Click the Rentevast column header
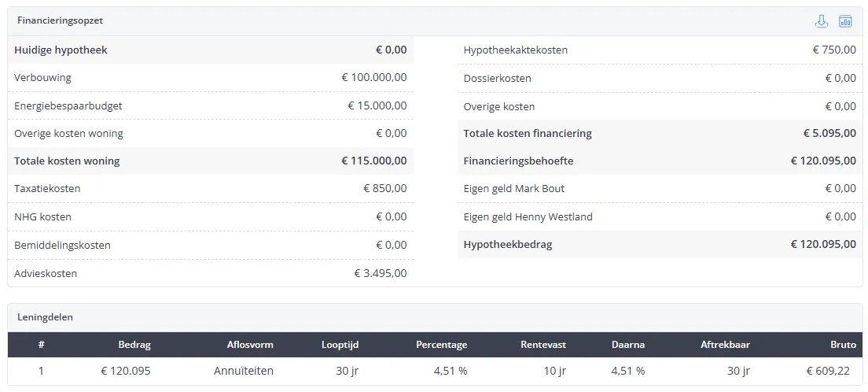 tap(543, 345)
